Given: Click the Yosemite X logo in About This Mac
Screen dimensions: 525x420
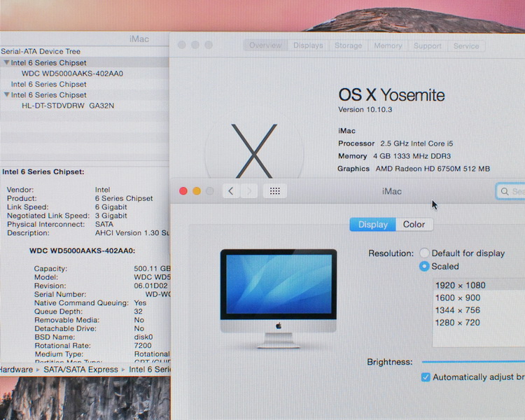Looking at the screenshot, I should point(254,150).
